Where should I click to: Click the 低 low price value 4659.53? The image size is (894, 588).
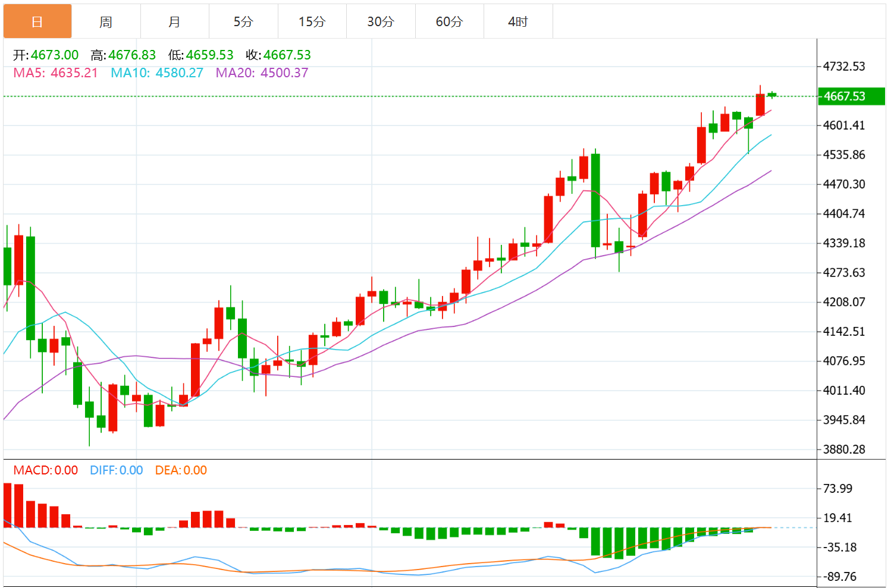click(x=209, y=55)
